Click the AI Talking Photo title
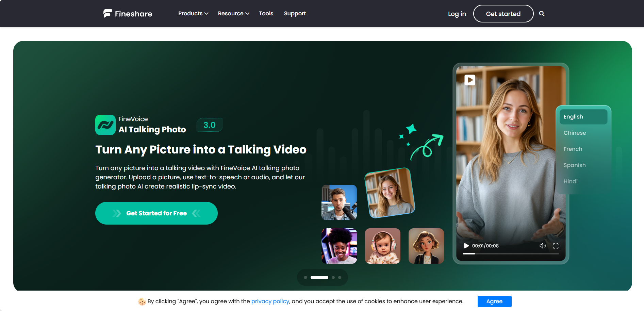Image resolution: width=644 pixels, height=311 pixels. tap(152, 130)
